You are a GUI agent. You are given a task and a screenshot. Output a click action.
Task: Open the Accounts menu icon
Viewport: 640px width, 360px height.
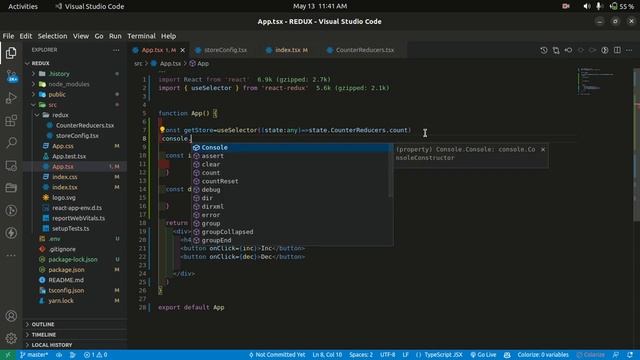[x=11, y=316]
